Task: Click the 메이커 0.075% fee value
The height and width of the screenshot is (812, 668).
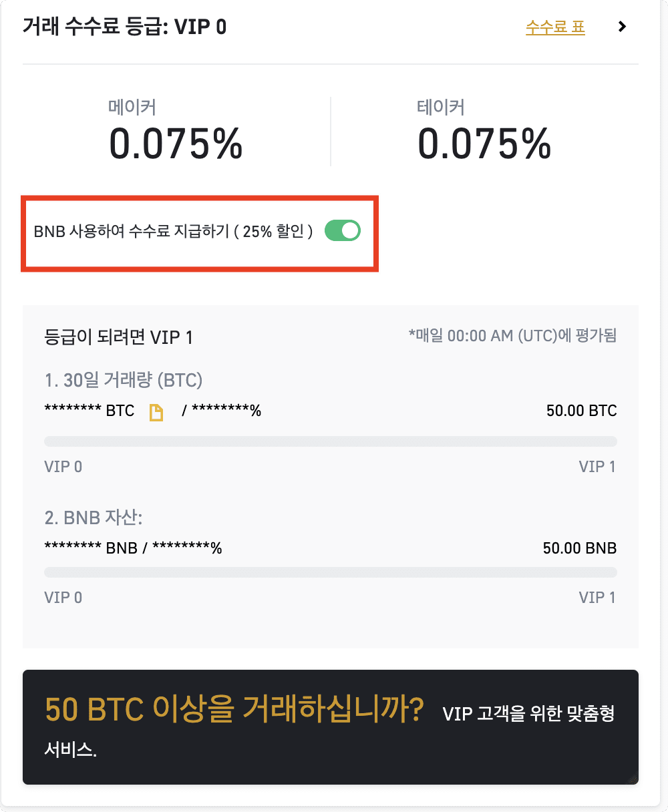Action: [x=176, y=144]
